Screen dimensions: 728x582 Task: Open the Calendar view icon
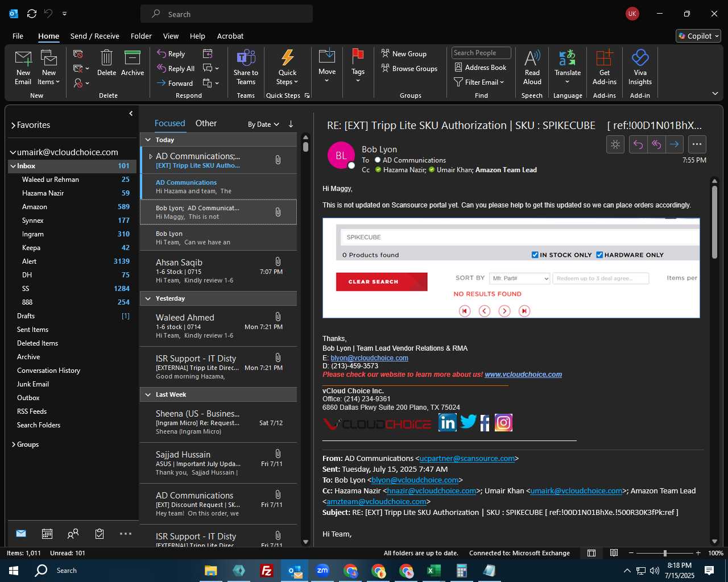click(x=47, y=534)
